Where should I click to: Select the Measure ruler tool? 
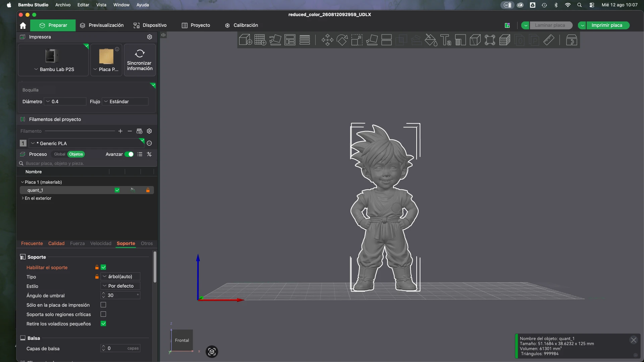pyautogui.click(x=549, y=40)
